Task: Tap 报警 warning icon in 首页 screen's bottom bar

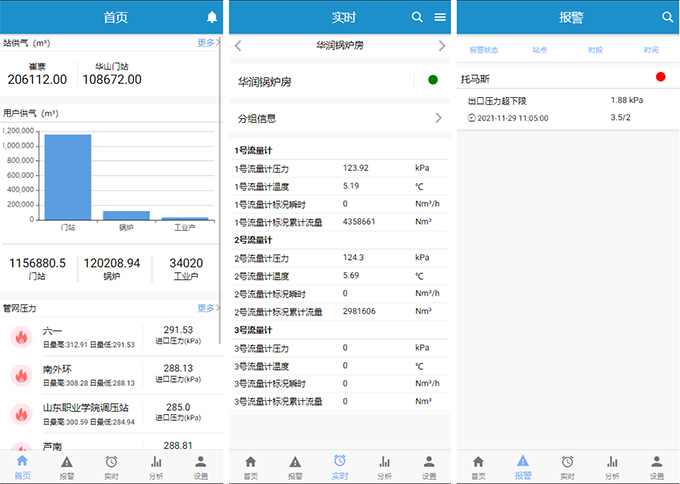Action: click(67, 466)
